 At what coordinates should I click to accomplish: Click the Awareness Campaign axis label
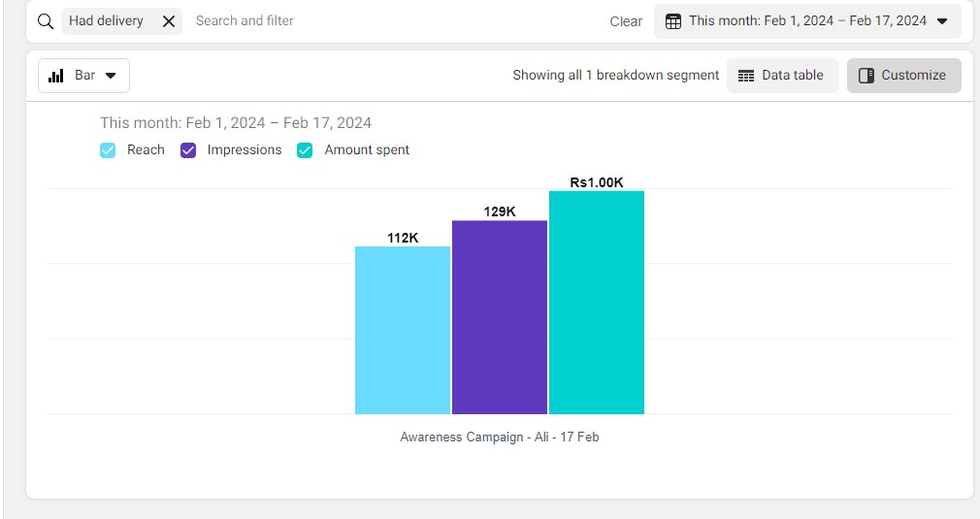pos(499,438)
